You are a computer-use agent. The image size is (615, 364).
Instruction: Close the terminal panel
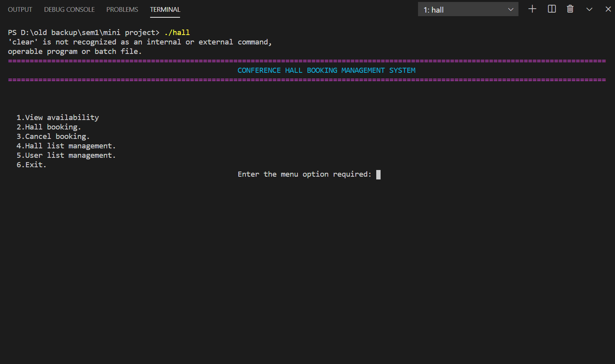click(608, 9)
